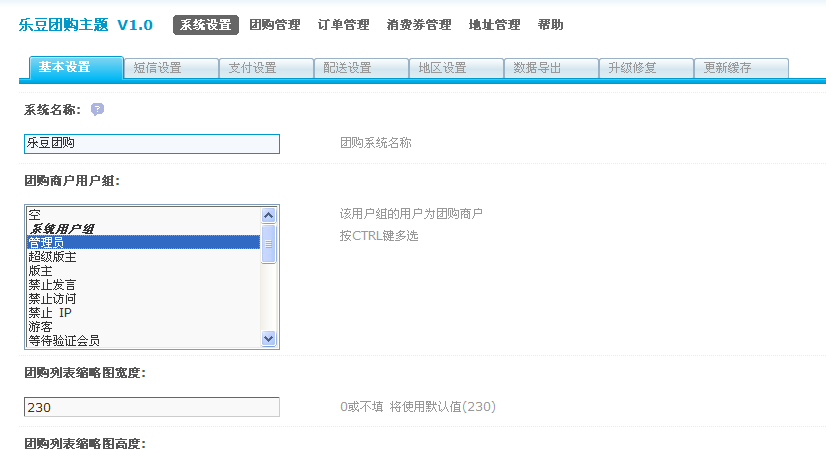Click the help icon beside 系统名称
The width and height of the screenshot is (826, 449).
(97, 109)
